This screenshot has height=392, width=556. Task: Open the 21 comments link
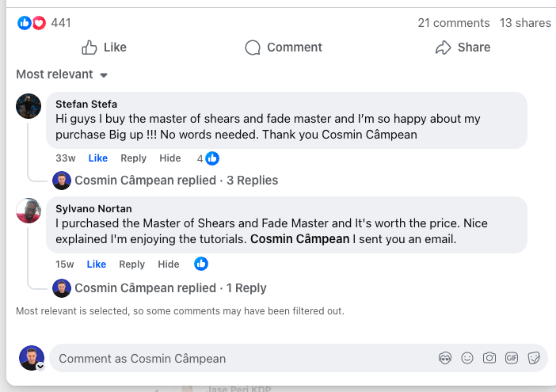click(x=453, y=23)
